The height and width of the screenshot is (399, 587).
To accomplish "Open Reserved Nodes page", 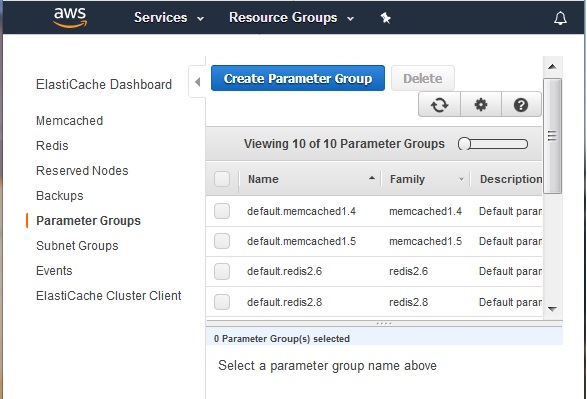I will tap(82, 171).
